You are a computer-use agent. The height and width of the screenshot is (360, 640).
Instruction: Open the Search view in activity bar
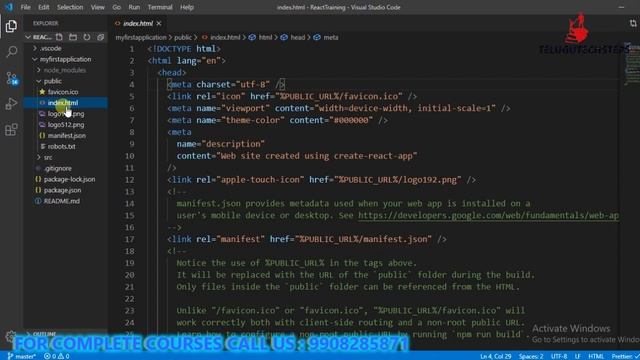11,52
